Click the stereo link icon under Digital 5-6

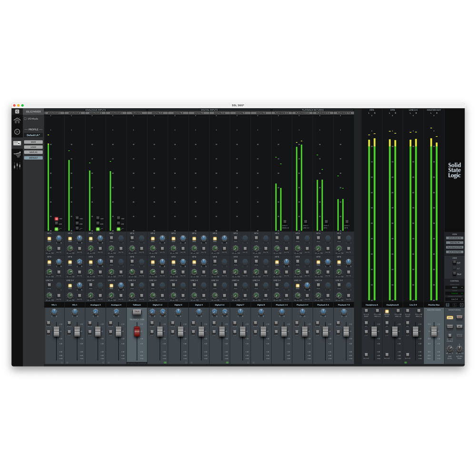pos(227,362)
